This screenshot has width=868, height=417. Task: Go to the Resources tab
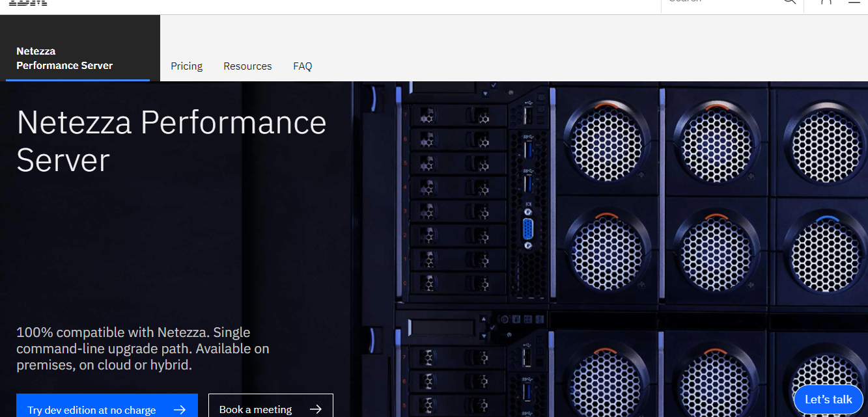[x=247, y=66]
